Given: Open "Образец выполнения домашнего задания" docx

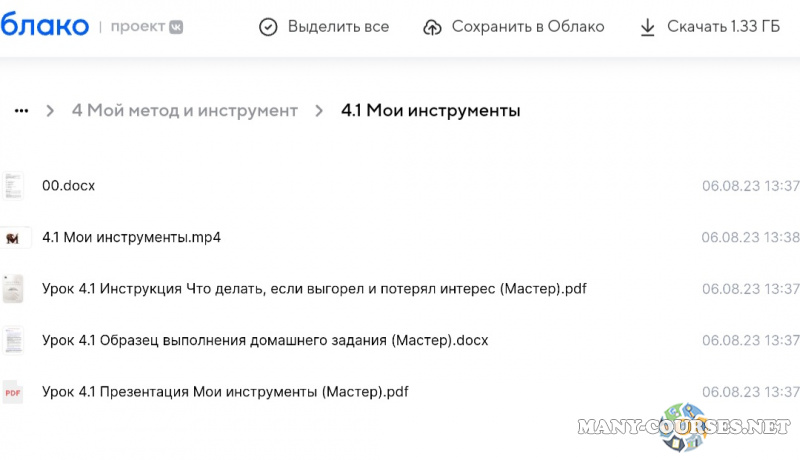Looking at the screenshot, I should tap(265, 341).
